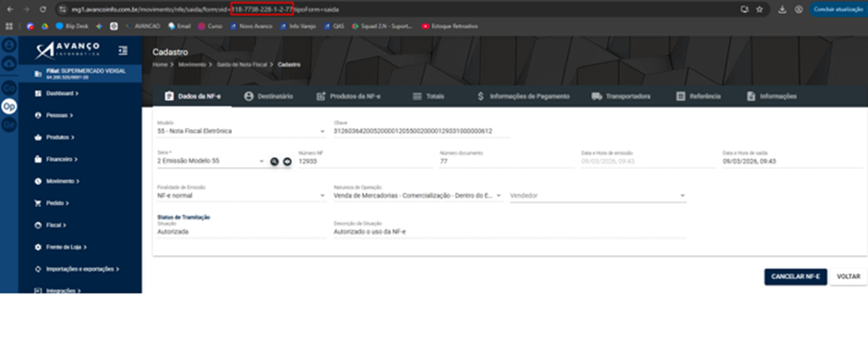Switch to the Referência tab

699,96
